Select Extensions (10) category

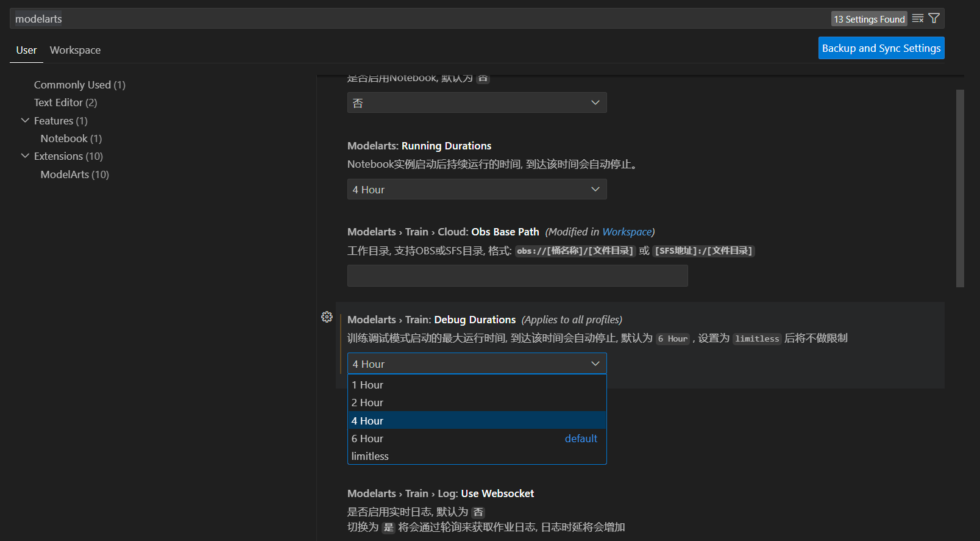[x=68, y=156]
